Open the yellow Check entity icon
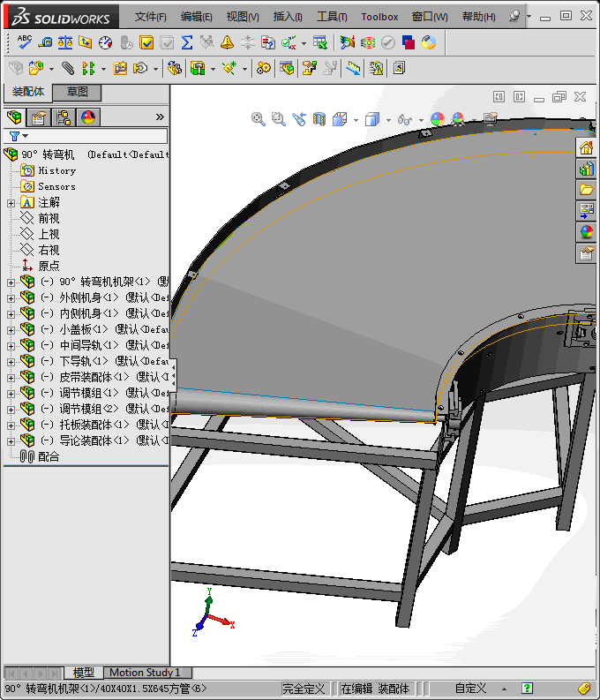Screen dimensions: 600x700 point(146,42)
